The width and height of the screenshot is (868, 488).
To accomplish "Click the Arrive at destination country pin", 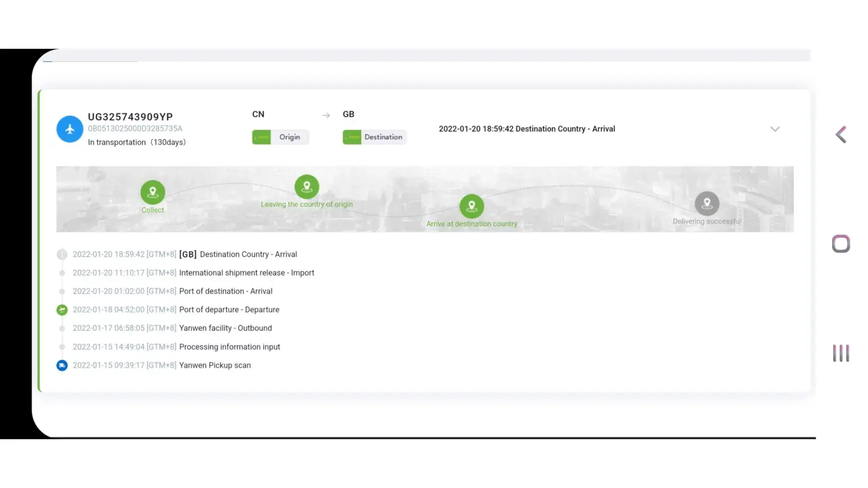I will [472, 206].
